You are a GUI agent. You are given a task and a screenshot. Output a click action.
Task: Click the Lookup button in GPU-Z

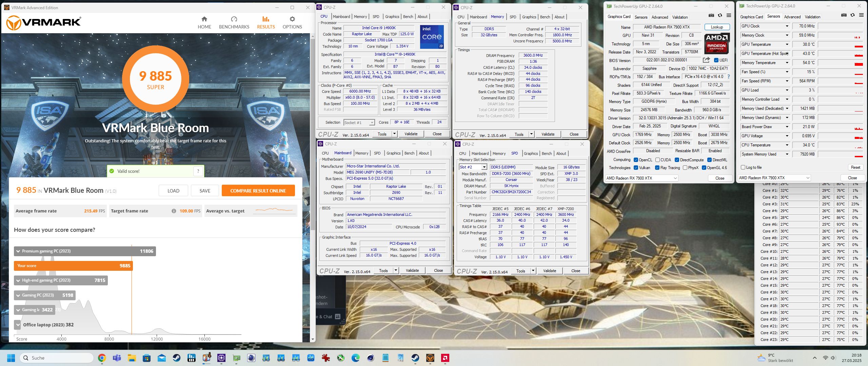coord(717,27)
